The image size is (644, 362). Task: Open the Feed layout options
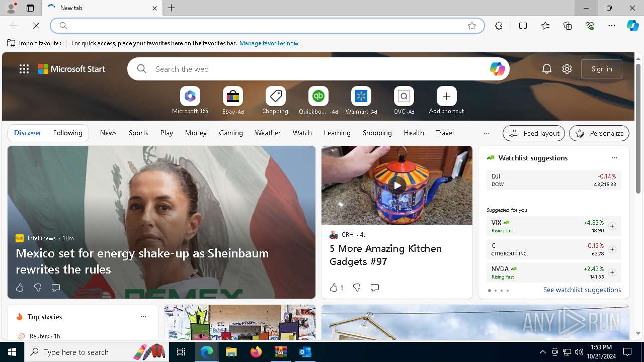(x=534, y=133)
